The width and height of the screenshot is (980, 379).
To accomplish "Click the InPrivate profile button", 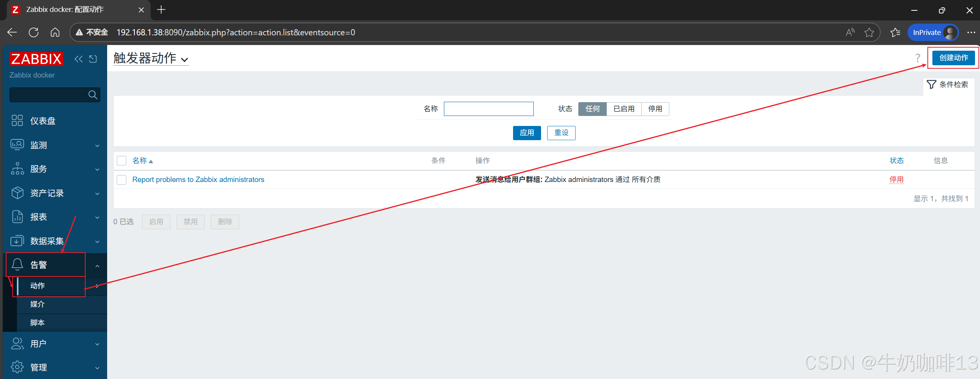I will (933, 32).
